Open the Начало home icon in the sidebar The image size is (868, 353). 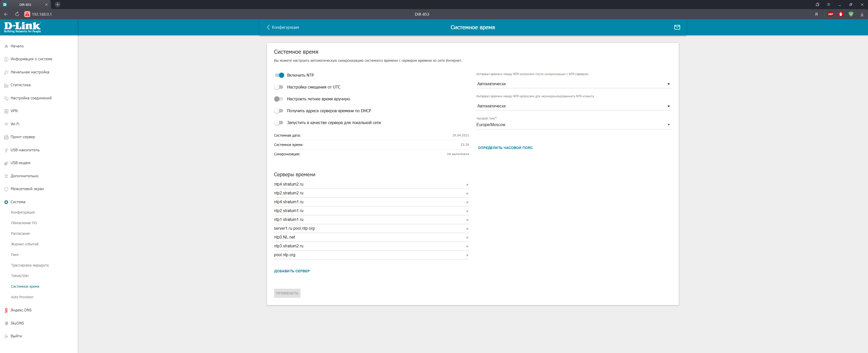[x=6, y=46]
